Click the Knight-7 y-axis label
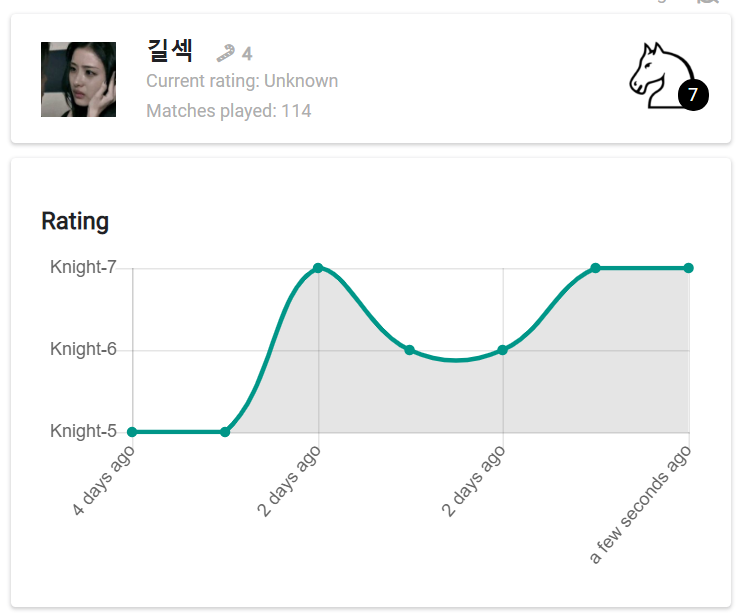The width and height of the screenshot is (741, 616). point(83,267)
